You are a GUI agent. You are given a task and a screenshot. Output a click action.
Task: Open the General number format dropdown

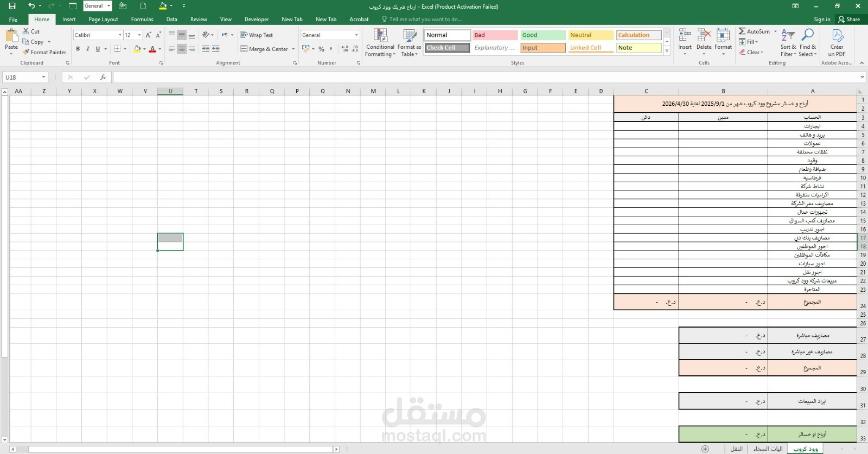[x=356, y=35]
